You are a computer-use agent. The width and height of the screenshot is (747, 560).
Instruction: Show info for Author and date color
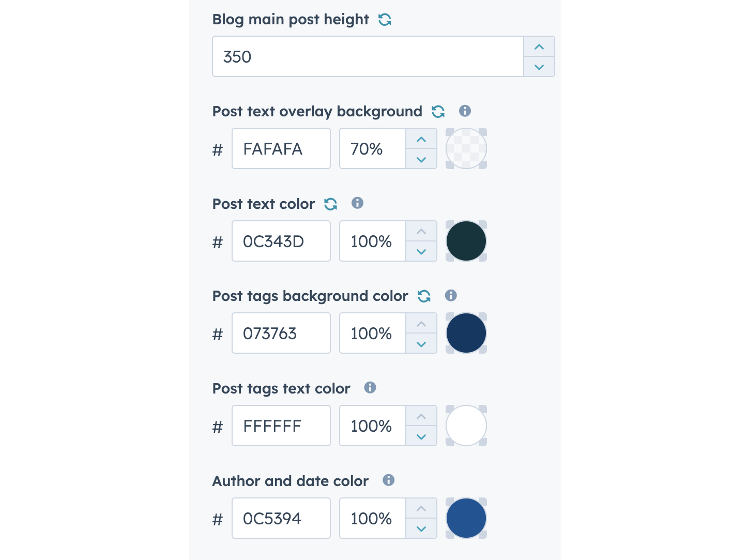click(x=389, y=480)
